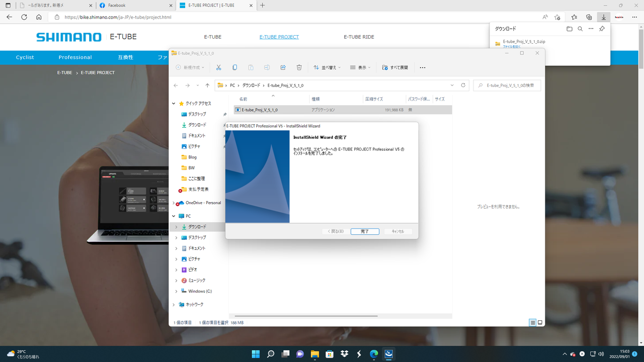Image resolution: width=644 pixels, height=362 pixels.
Task: Open the Explorer address bar history dropdown
Action: pyautogui.click(x=452, y=85)
